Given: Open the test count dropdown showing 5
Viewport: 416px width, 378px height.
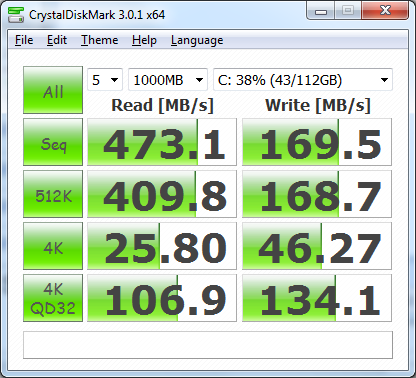Looking at the screenshot, I should [105, 80].
